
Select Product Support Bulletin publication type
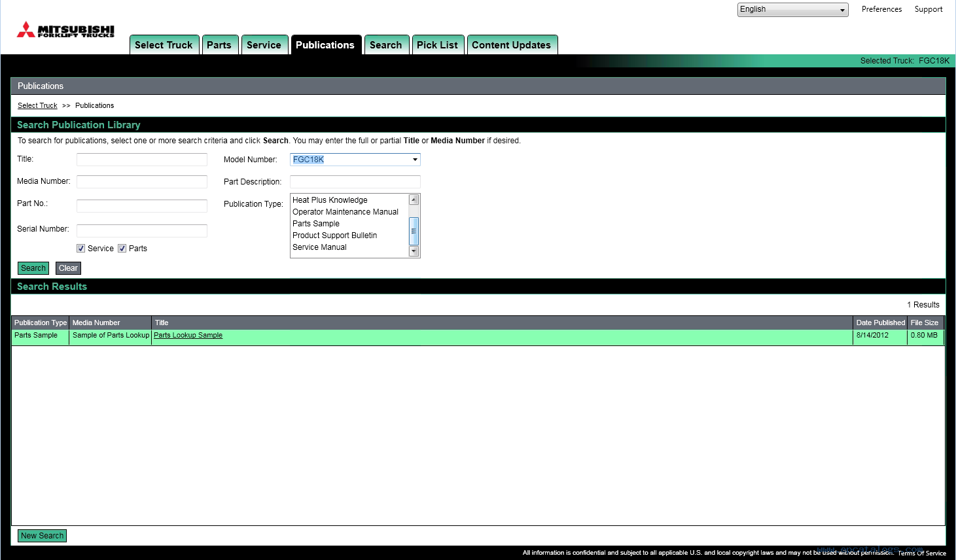click(335, 236)
